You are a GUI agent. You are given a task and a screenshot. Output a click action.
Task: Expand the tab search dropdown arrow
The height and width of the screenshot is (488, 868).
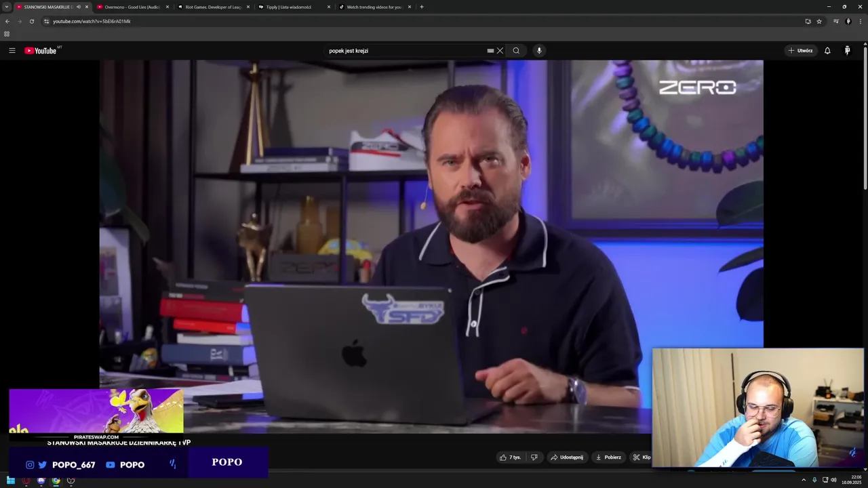pos(7,7)
